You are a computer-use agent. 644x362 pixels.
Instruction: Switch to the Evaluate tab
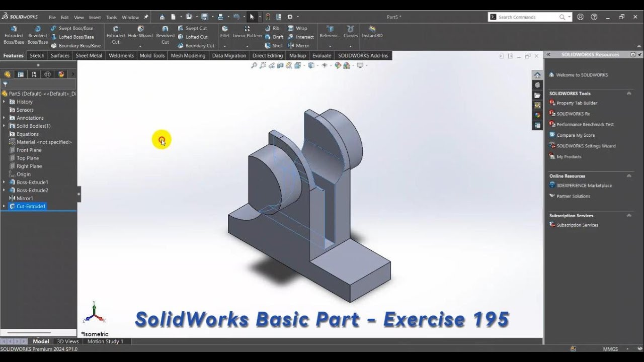pyautogui.click(x=321, y=55)
